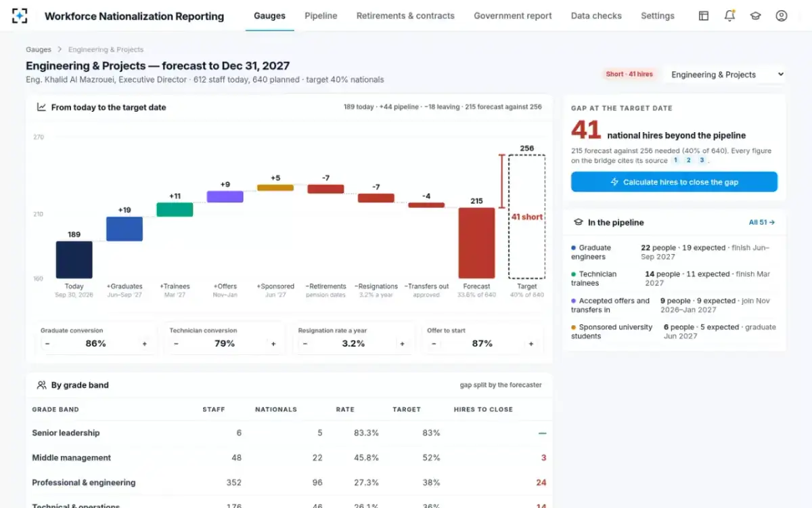Viewport: 812px width, 508px height.
Task: Open source citation 3
Action: [x=702, y=161]
